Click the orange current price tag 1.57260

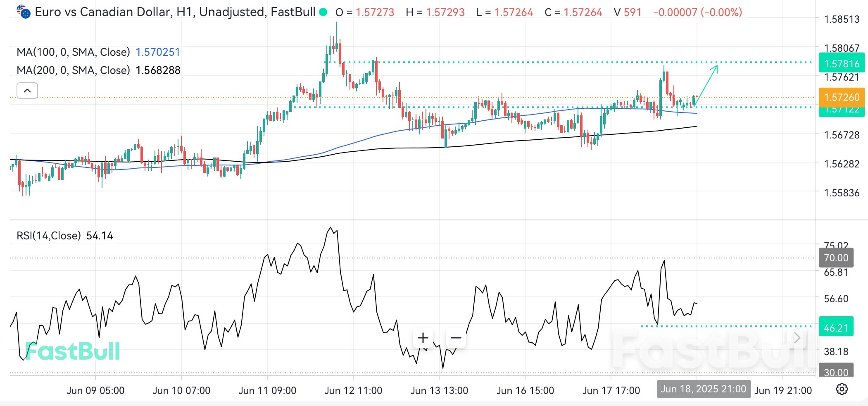click(841, 97)
